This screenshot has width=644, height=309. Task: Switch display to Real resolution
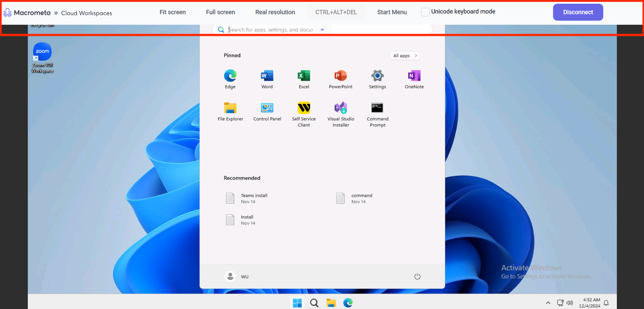point(275,12)
